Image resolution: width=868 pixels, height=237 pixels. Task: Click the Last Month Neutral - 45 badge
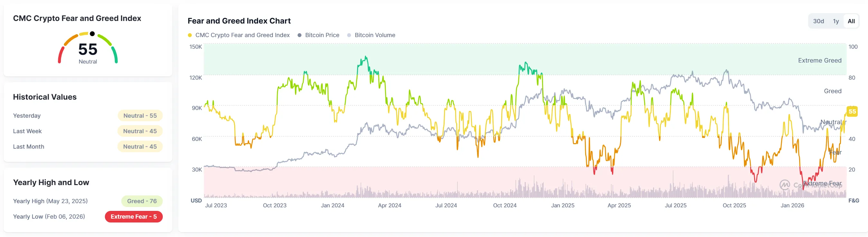tap(140, 146)
